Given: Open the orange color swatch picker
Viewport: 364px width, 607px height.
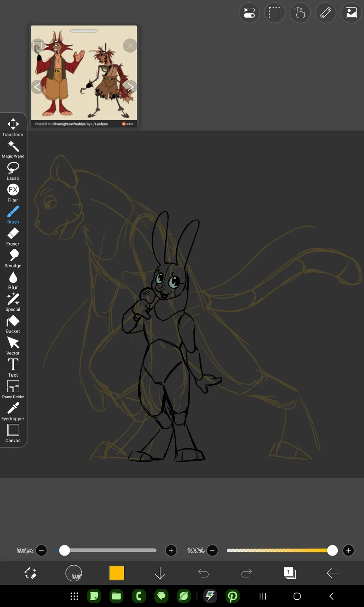Looking at the screenshot, I should tap(117, 573).
